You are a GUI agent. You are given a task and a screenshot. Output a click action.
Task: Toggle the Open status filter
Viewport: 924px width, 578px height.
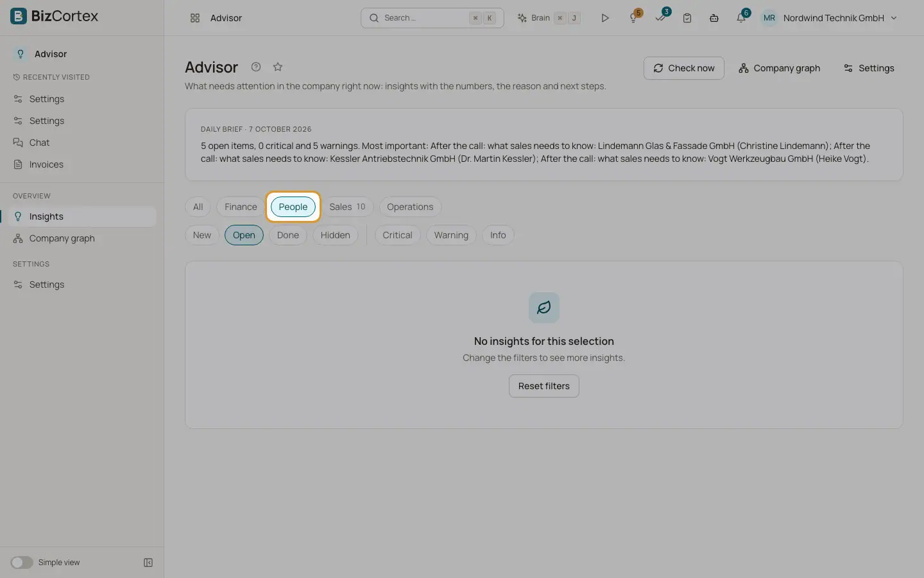coord(244,235)
